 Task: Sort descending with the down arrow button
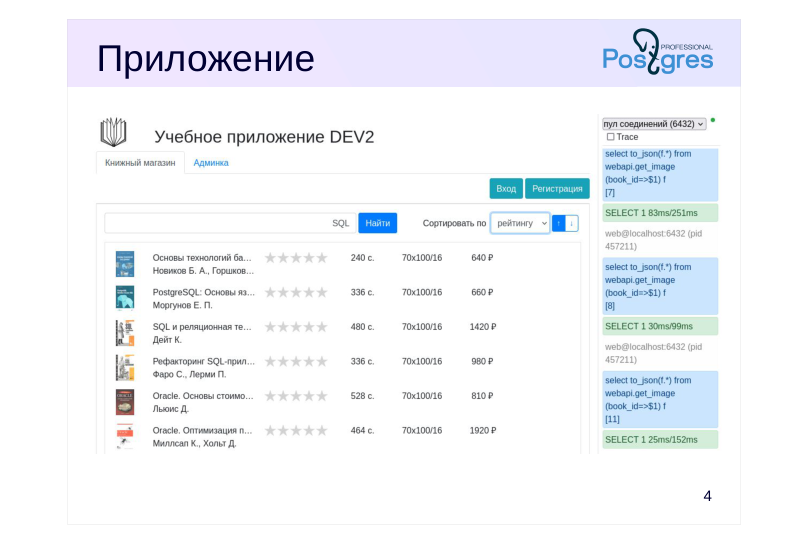[x=572, y=223]
